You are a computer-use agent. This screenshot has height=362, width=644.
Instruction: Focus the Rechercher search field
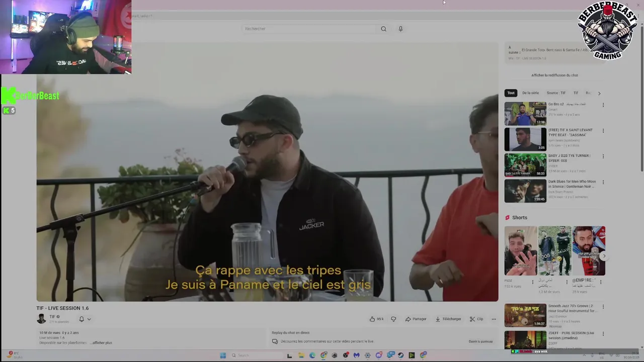(308, 29)
